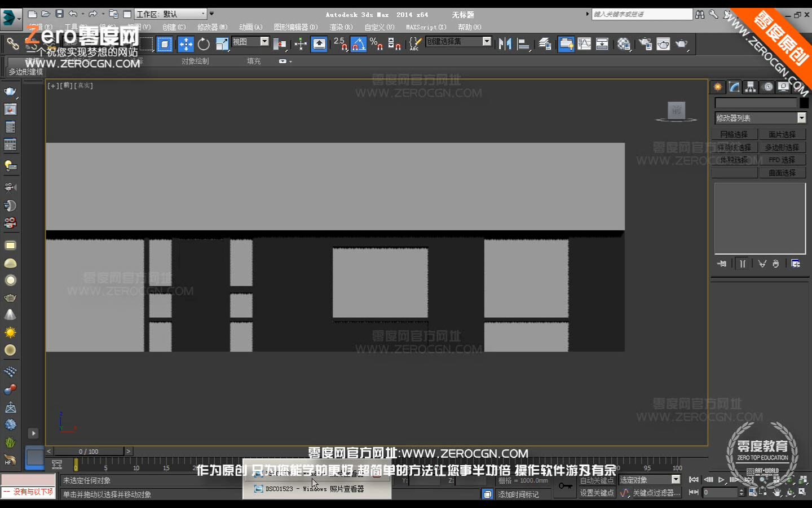
Task: Toggle Pin Stack under the modifier stack
Action: [x=722, y=264]
